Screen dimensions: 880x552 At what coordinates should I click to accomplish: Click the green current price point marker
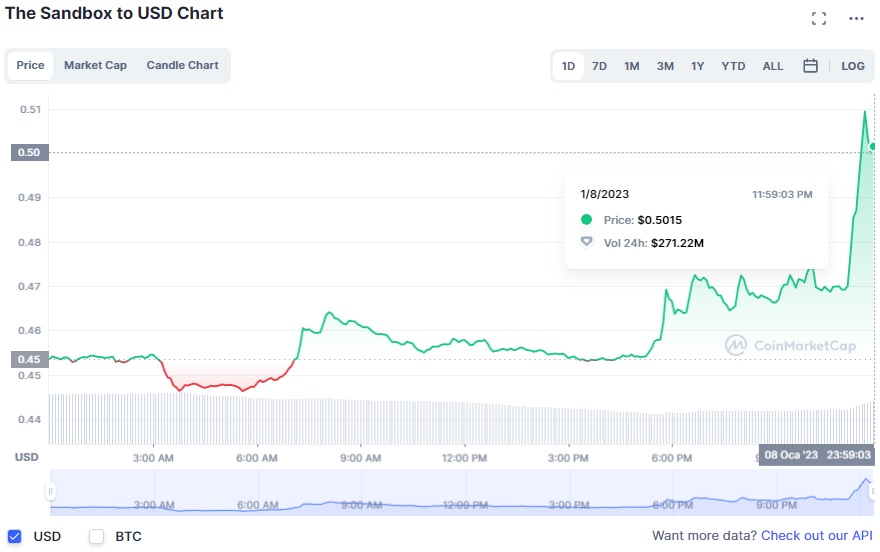point(873,147)
